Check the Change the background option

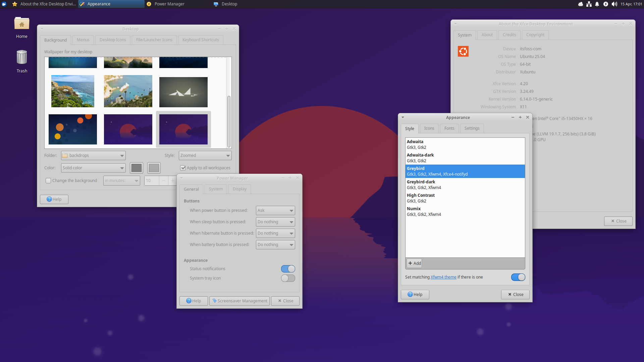coord(48,180)
